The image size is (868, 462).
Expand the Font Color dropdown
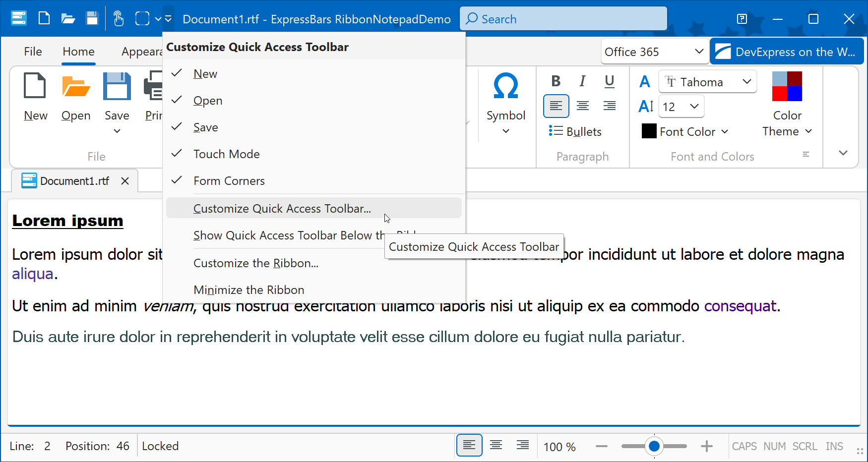pos(726,131)
